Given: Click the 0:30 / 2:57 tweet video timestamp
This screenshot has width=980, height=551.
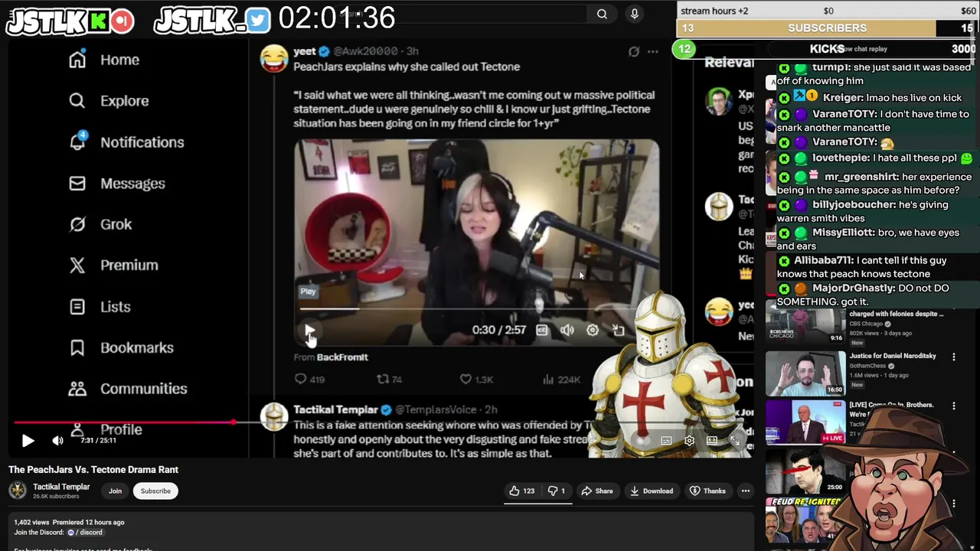Looking at the screenshot, I should point(498,330).
